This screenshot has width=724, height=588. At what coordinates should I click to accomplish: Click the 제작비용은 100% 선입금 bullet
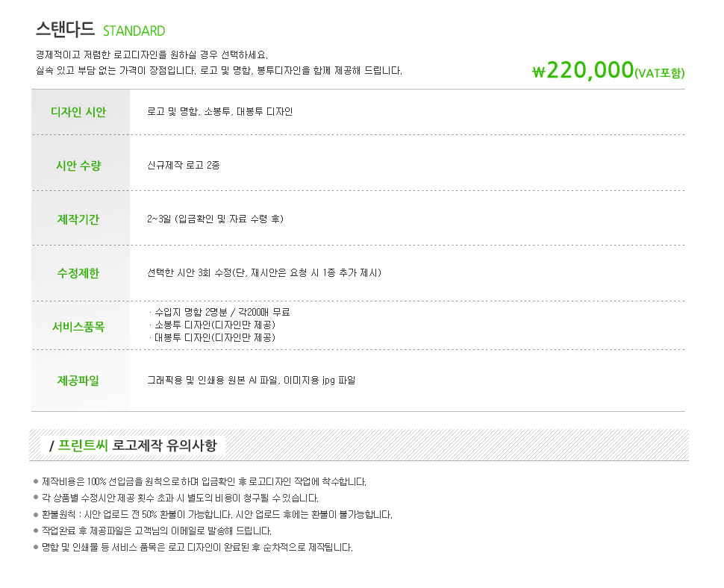(x=200, y=482)
